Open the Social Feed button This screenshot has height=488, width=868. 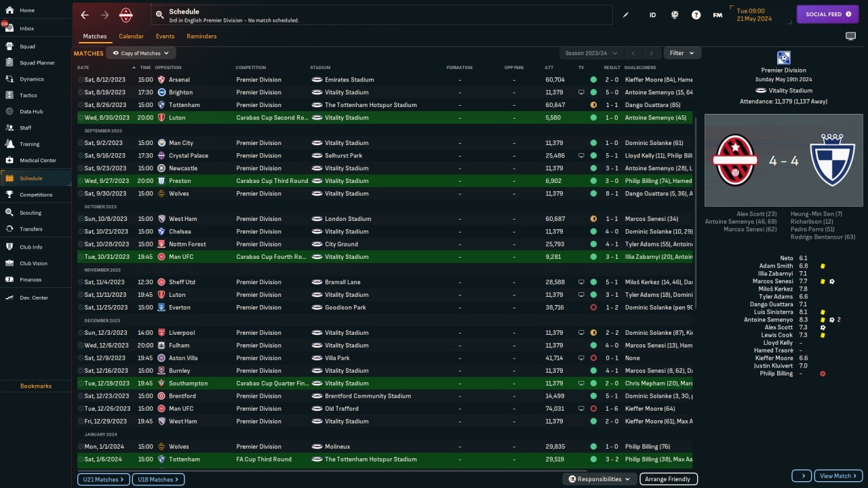coord(827,14)
